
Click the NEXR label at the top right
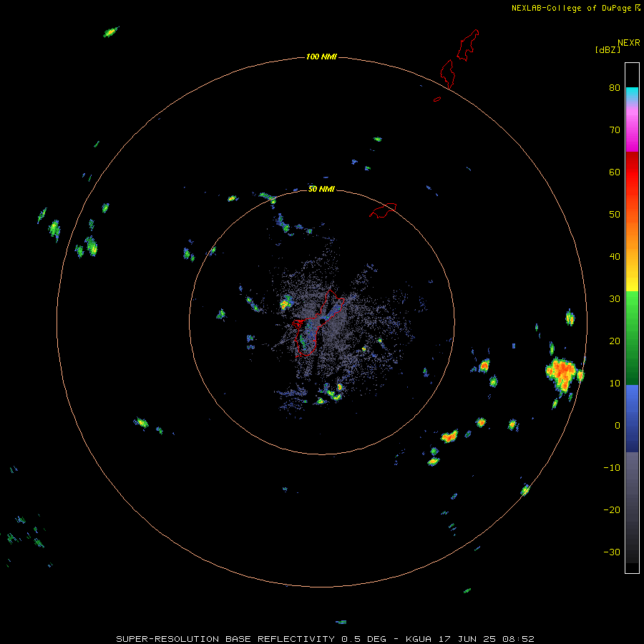(x=628, y=43)
